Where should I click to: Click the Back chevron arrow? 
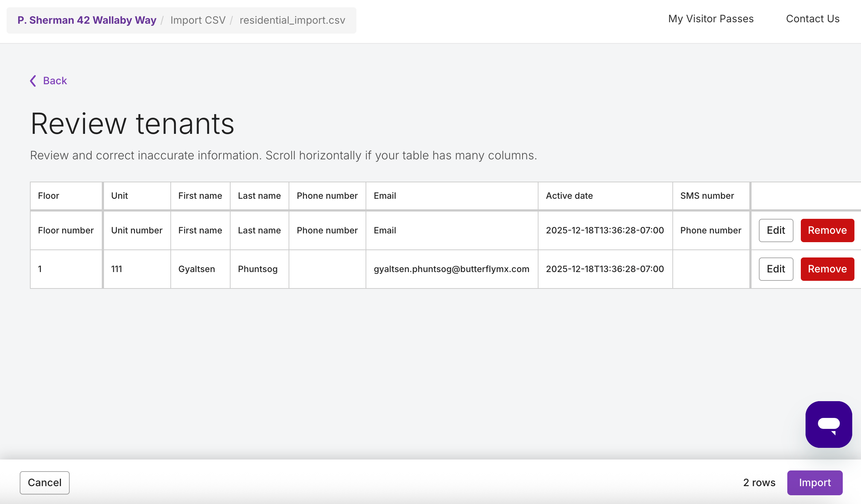click(33, 81)
